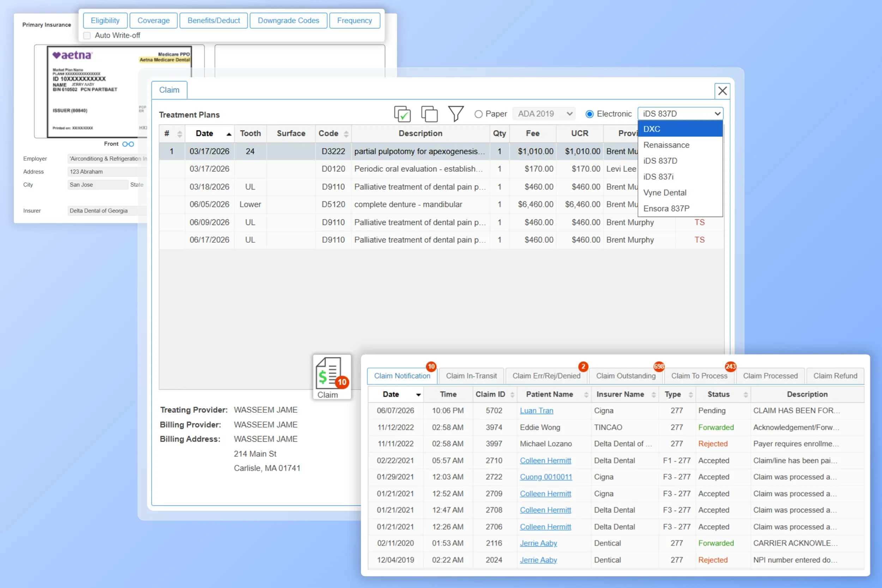Click the Date ascending sort arrow in the Treatment Plans table

229,134
